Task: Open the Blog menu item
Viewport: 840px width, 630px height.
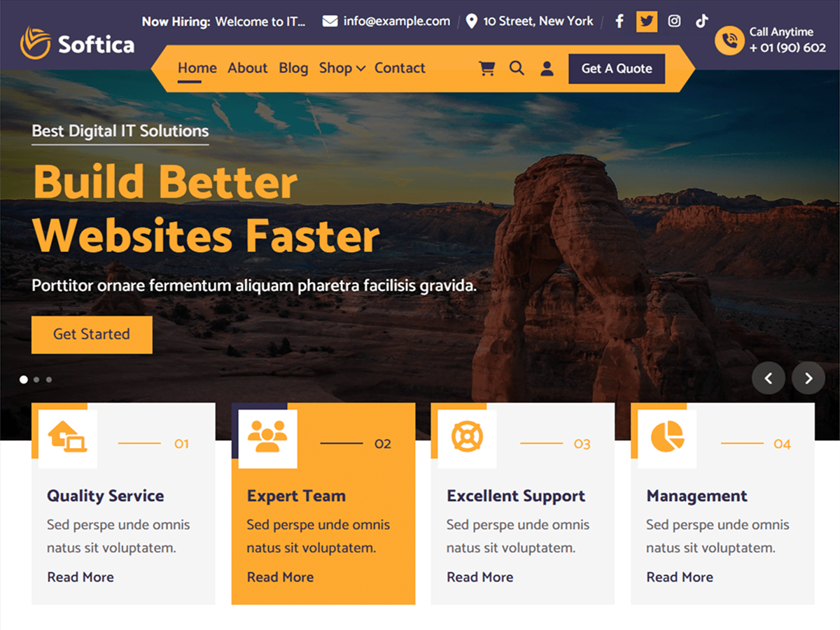Action: (x=293, y=68)
